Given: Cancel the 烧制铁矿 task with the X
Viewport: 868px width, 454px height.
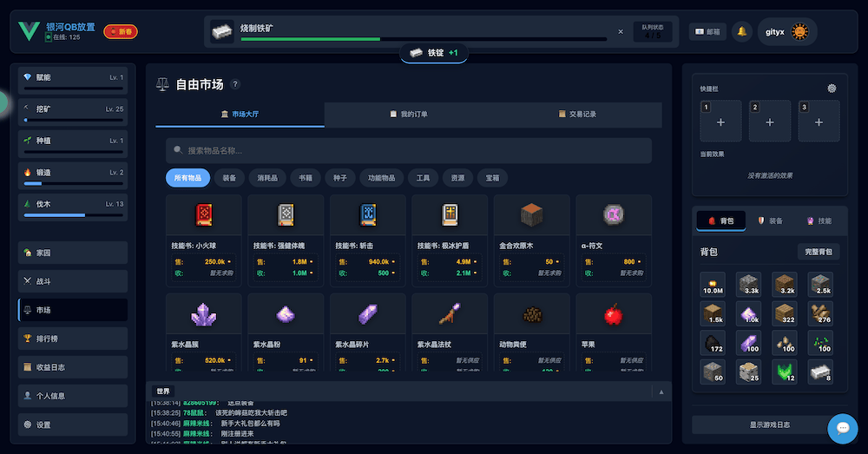Looking at the screenshot, I should (620, 31).
